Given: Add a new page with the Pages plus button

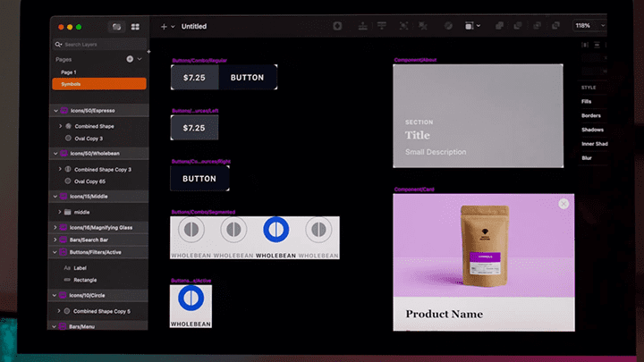Looking at the screenshot, I should point(130,59).
